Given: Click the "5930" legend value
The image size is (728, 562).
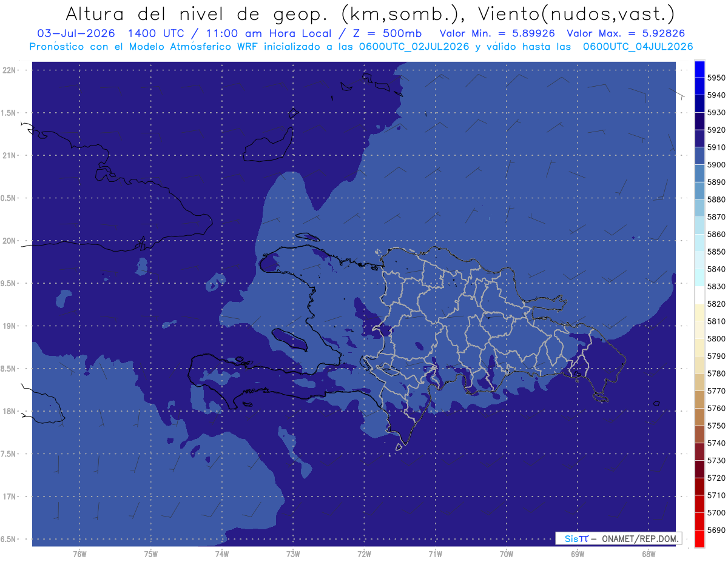Looking at the screenshot, I should pyautogui.click(x=716, y=113).
